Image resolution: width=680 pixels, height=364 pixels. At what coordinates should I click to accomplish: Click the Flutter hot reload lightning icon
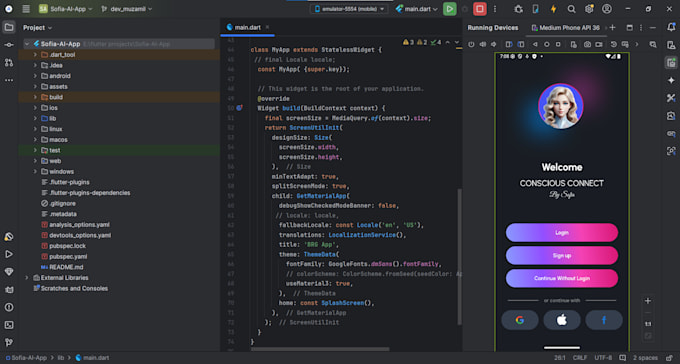click(553, 9)
